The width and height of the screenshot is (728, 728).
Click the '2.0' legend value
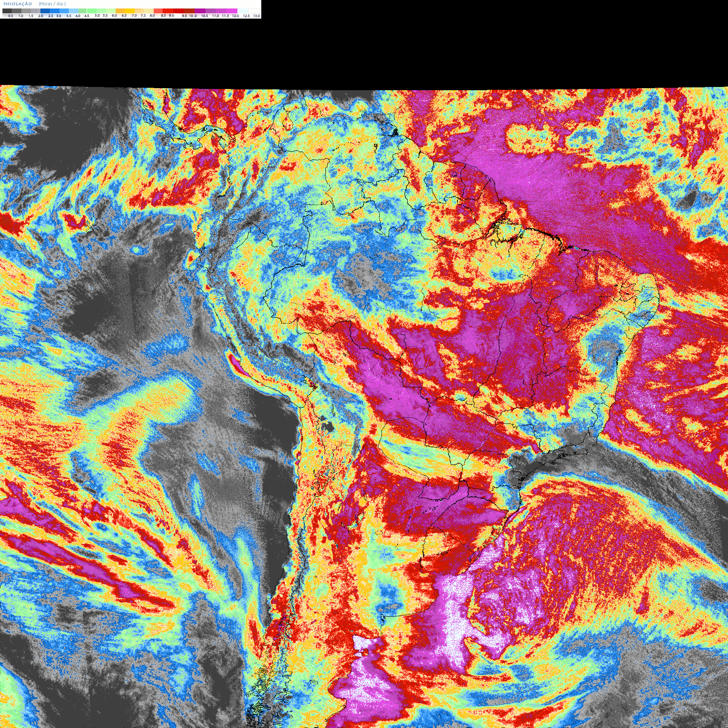40,16
